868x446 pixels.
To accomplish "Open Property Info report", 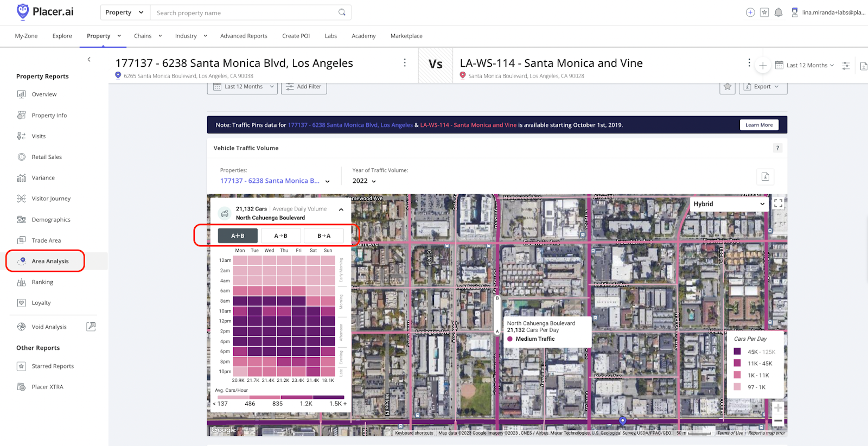I will [x=49, y=116].
